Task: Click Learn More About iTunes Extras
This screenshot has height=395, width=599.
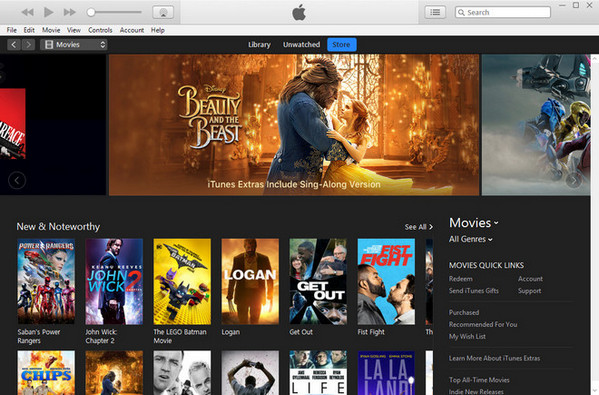Action: coord(494,358)
